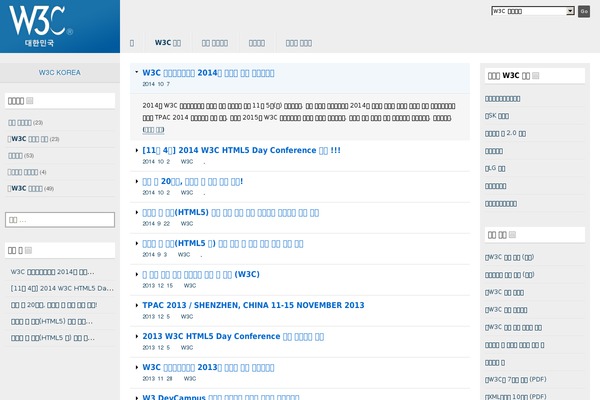The image size is (600, 400).
Task: Click 'W3C' author label beside date 2014 9 22
Action: click(187, 224)
